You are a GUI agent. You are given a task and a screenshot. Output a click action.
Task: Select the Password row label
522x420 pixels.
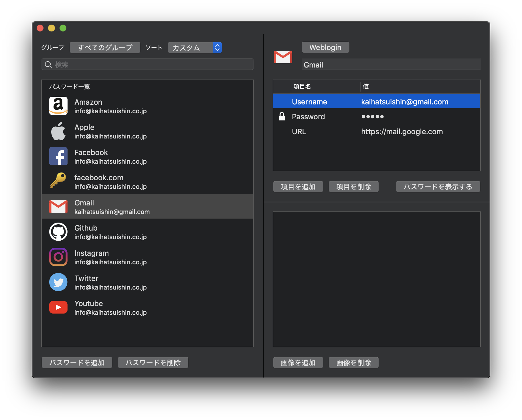click(x=308, y=117)
